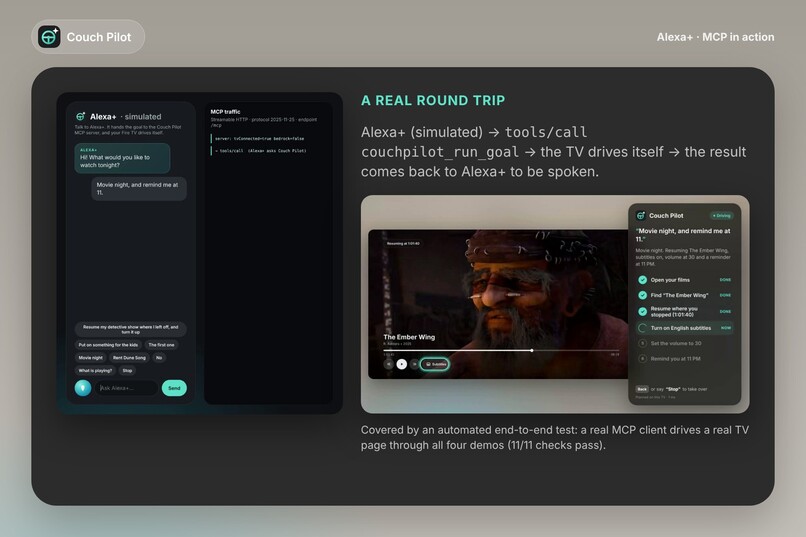Click the Couch Pilot icon in the TV overlay
The image size is (806, 537).
[640, 215]
